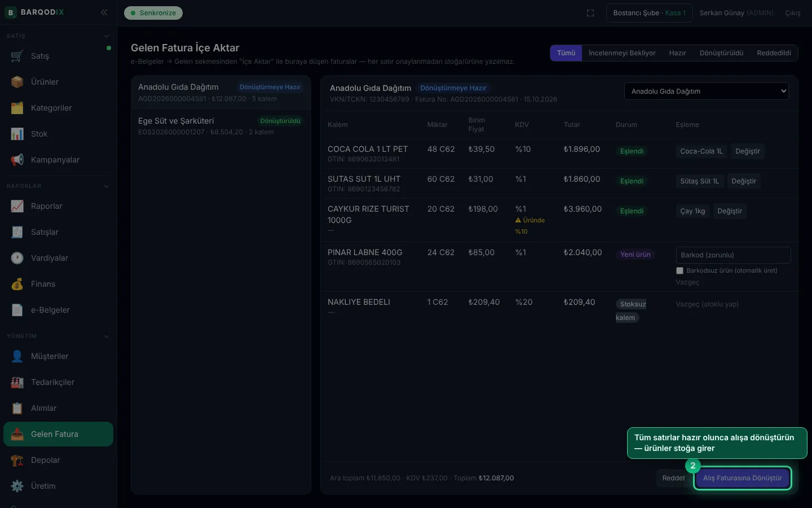Viewport: 812px width, 508px height.
Task: Click the Finans money bag icon
Action: pyautogui.click(x=17, y=284)
